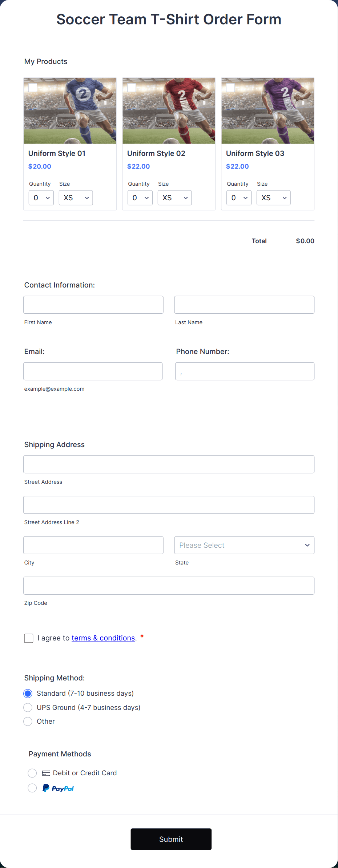
Task: Click the First Name input field
Action: [x=93, y=305]
